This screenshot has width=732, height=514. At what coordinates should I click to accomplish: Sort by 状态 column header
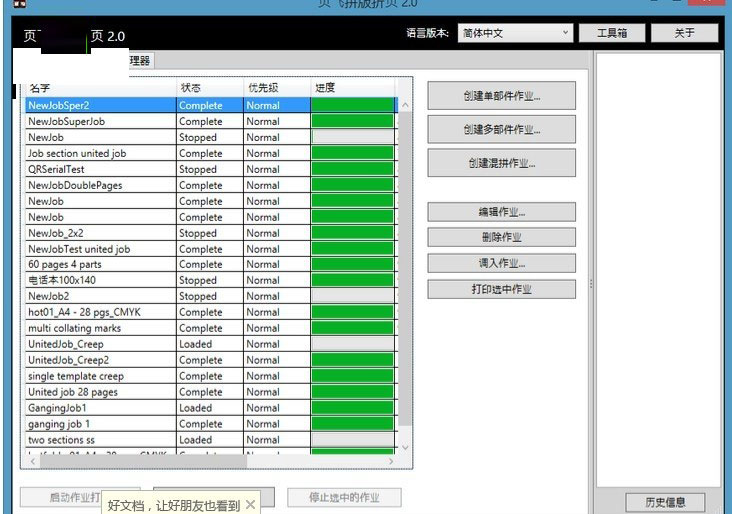pyautogui.click(x=210, y=88)
